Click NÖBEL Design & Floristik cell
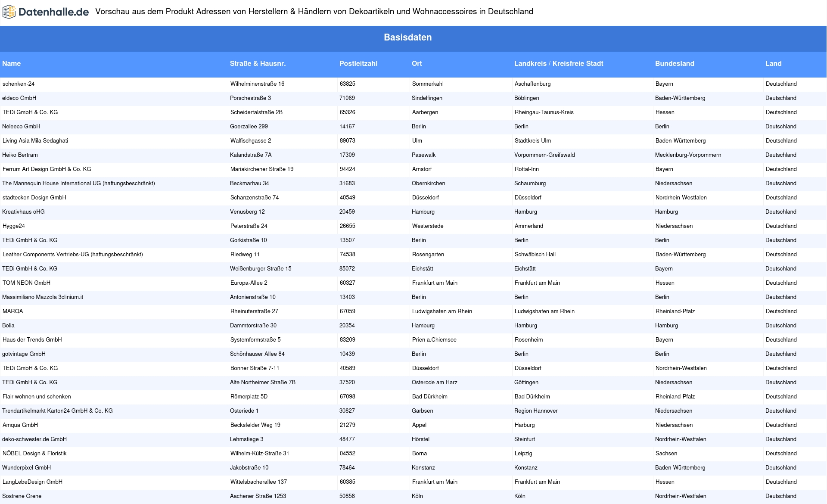 click(x=34, y=454)
